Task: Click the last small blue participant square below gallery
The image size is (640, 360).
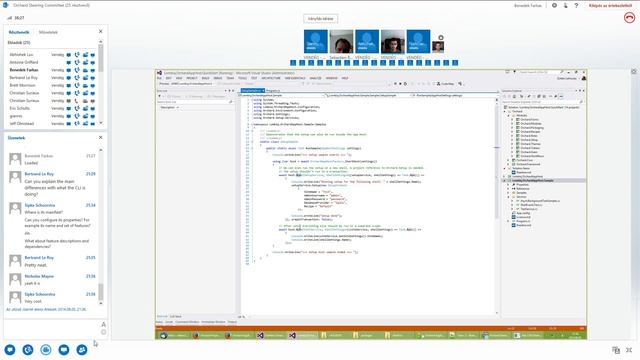Action: (x=455, y=63)
